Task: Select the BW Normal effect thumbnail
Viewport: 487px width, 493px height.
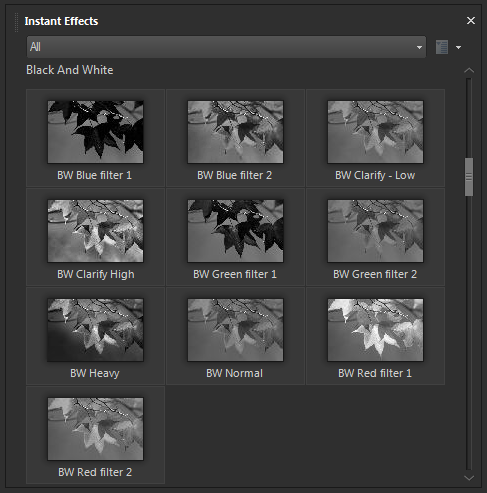Action: tap(235, 330)
